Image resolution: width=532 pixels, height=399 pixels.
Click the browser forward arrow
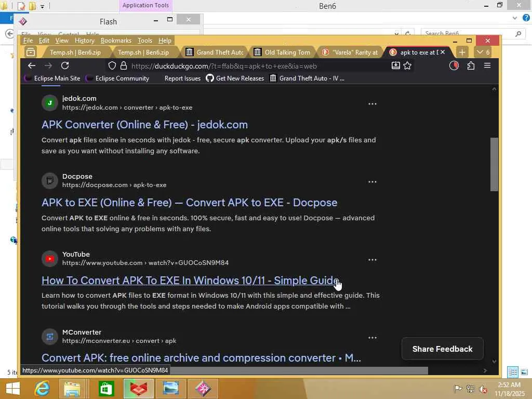pyautogui.click(x=48, y=65)
